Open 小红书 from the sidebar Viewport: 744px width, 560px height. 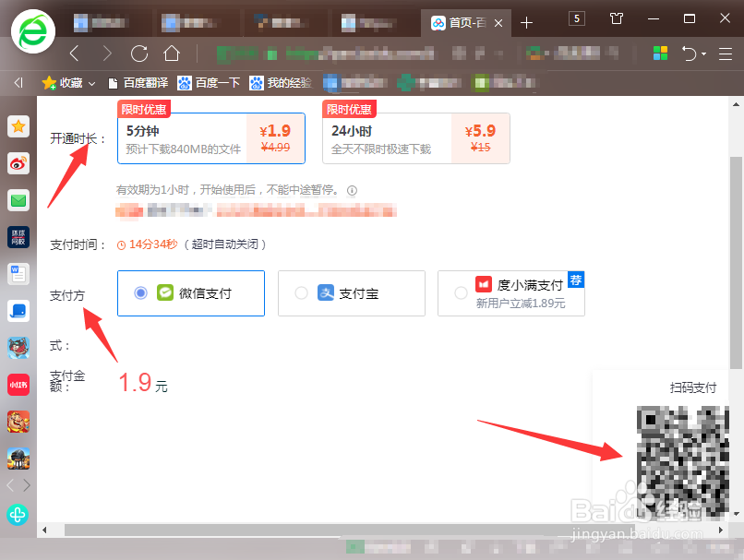point(18,385)
